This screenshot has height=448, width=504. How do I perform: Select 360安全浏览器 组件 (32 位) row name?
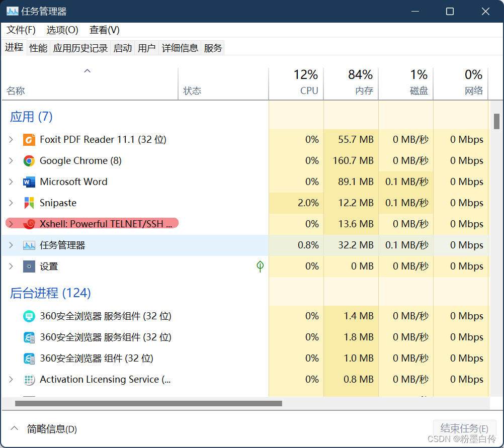97,359
